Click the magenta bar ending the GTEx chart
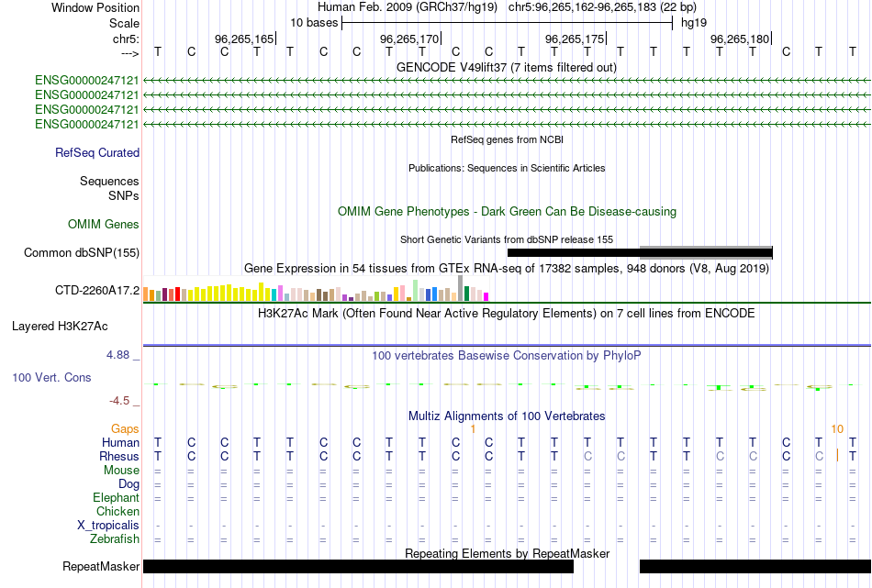 (486, 297)
